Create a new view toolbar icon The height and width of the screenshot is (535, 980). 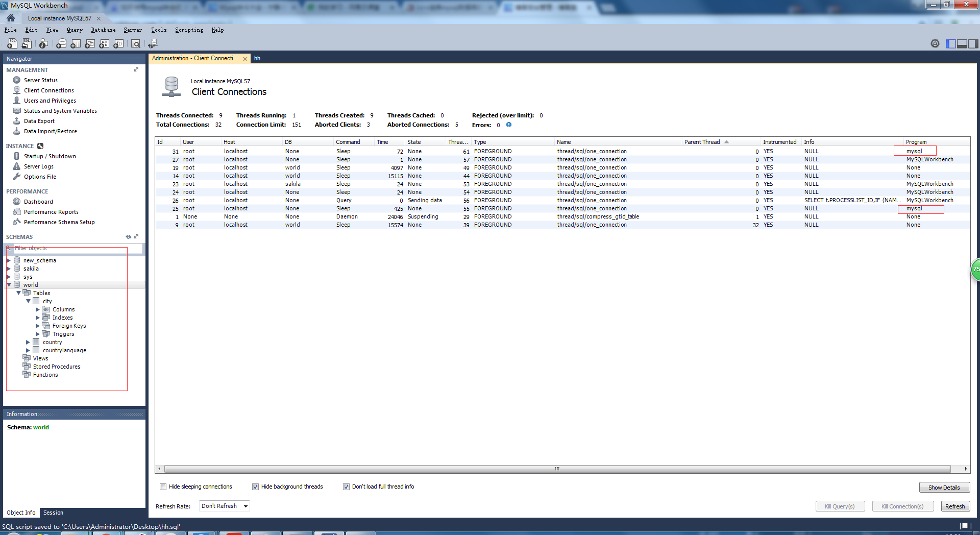tap(90, 44)
